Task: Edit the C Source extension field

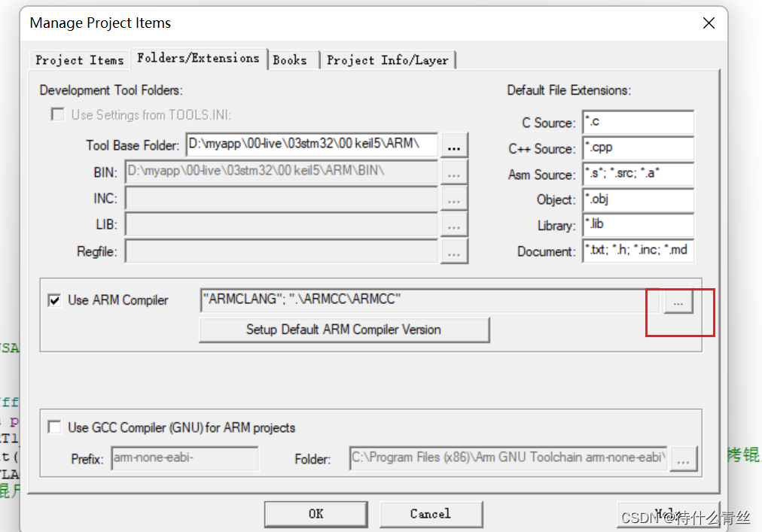Action: click(x=638, y=122)
